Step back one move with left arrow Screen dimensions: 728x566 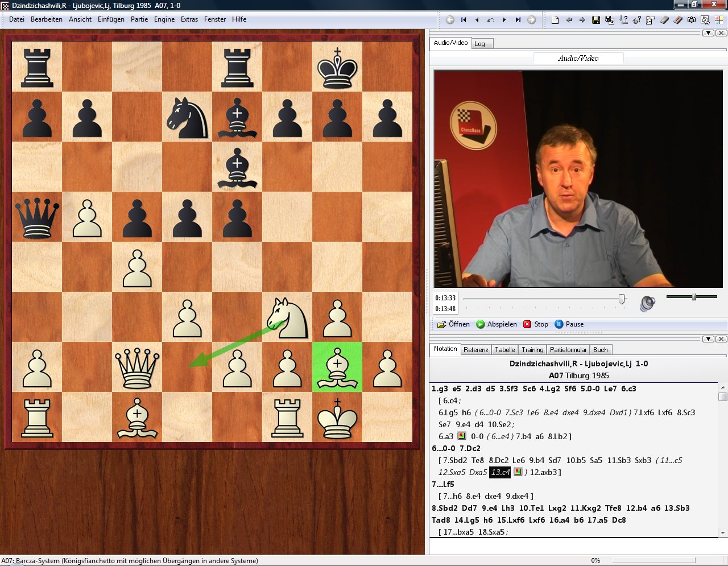pos(477,20)
